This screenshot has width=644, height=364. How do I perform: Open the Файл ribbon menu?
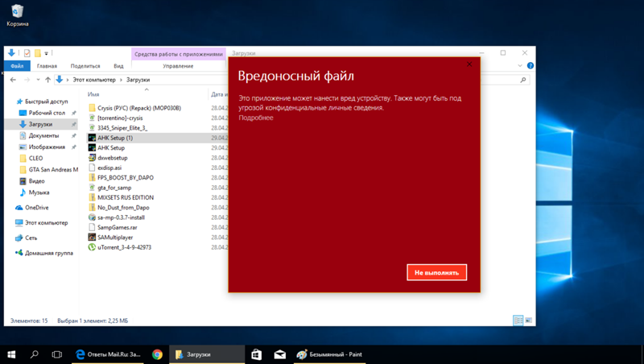17,66
